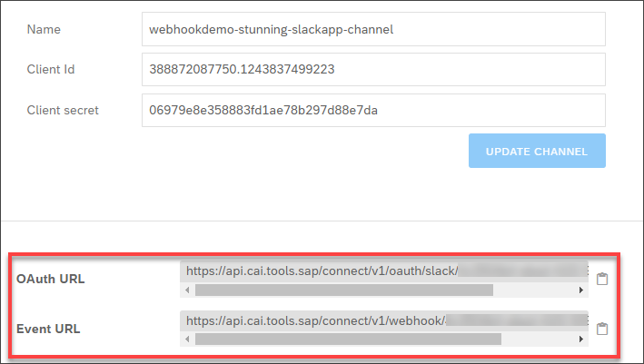Click the 'Client secret' label
The height and width of the screenshot is (364, 644).
click(63, 111)
